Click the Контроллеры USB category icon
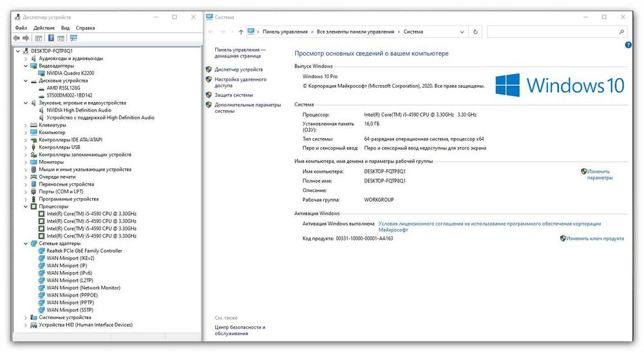The width and height of the screenshot is (644, 352). pyautogui.click(x=33, y=147)
